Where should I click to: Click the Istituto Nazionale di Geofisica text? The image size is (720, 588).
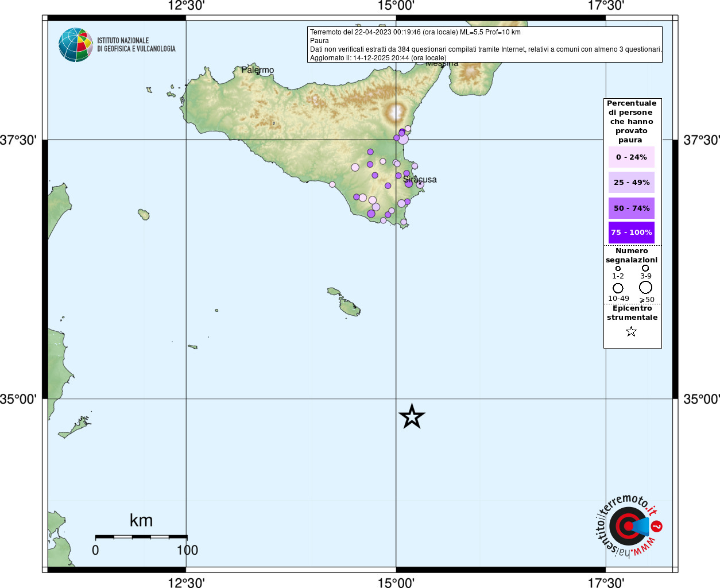[136, 45]
